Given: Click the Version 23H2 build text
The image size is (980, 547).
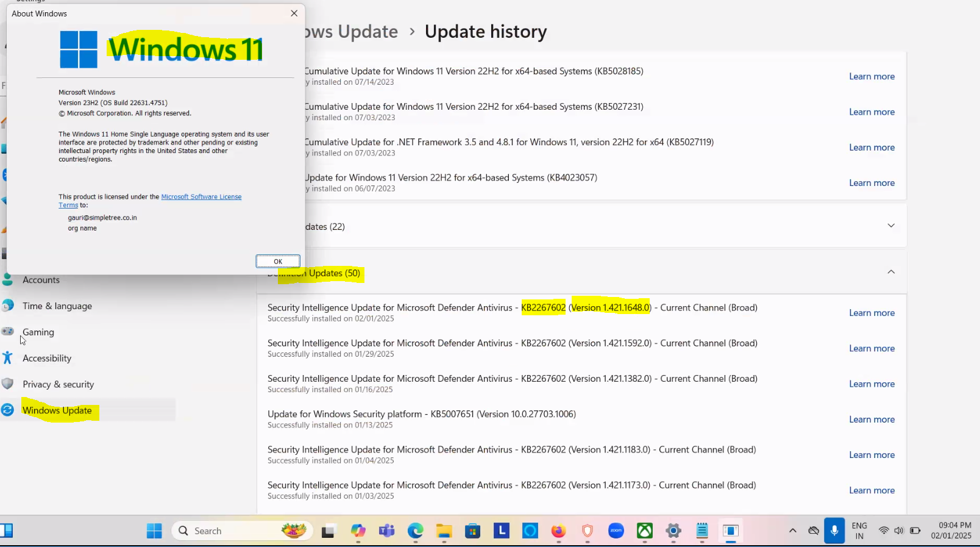Looking at the screenshot, I should [113, 103].
